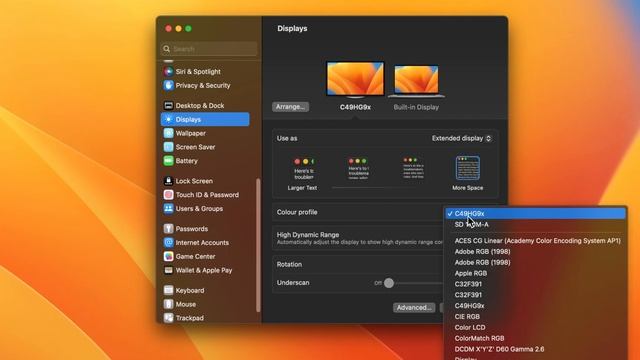Choose the third resolution scaling preview
This screenshot has width=640, height=360.
(x=413, y=168)
